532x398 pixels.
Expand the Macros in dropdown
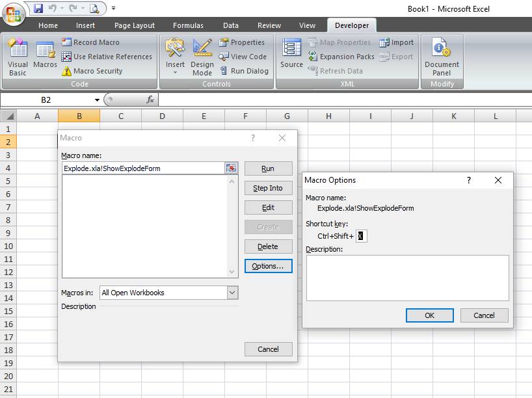[x=232, y=293]
